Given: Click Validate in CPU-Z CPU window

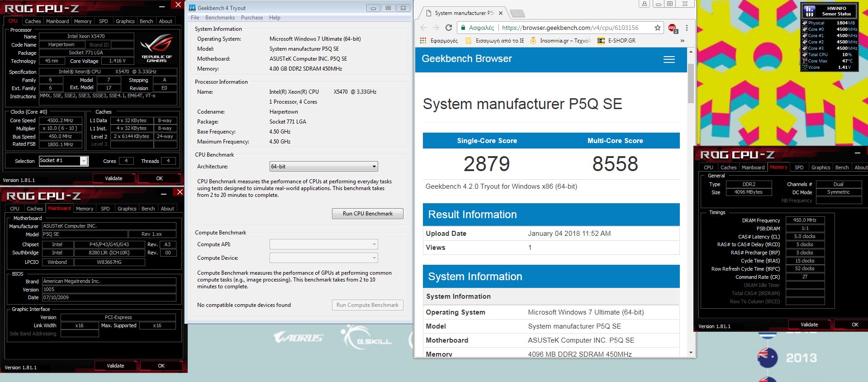Looking at the screenshot, I should click(x=114, y=178).
